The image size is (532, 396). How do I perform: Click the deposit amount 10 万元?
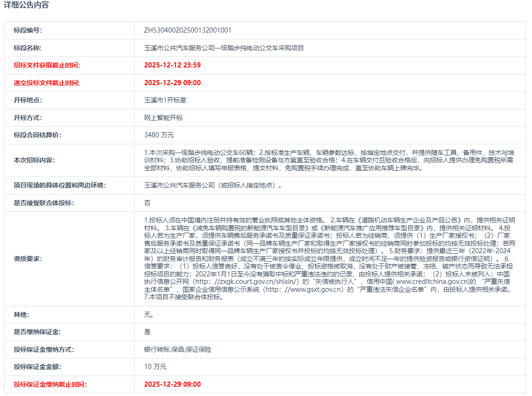[x=155, y=367]
